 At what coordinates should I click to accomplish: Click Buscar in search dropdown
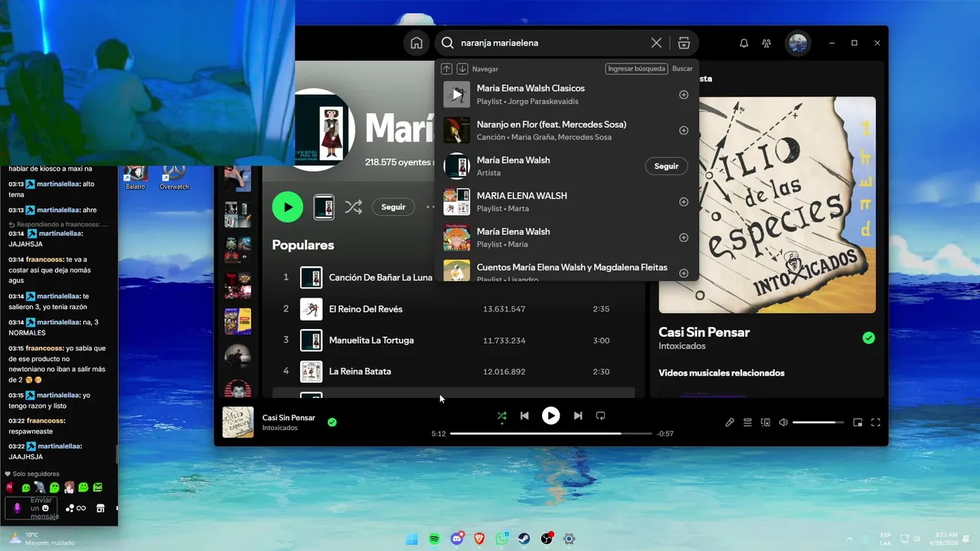pyautogui.click(x=682, y=69)
